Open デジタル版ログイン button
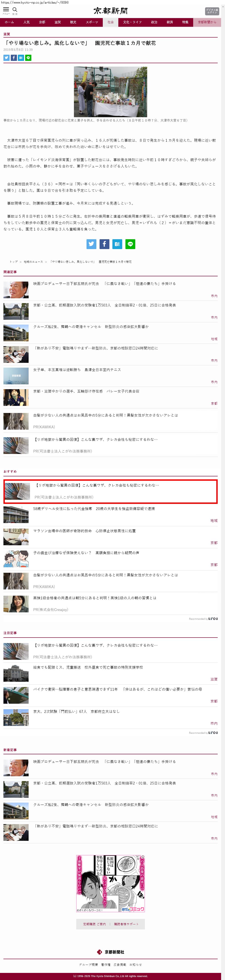Screen dimensions: 225x980 [x=212, y=11]
